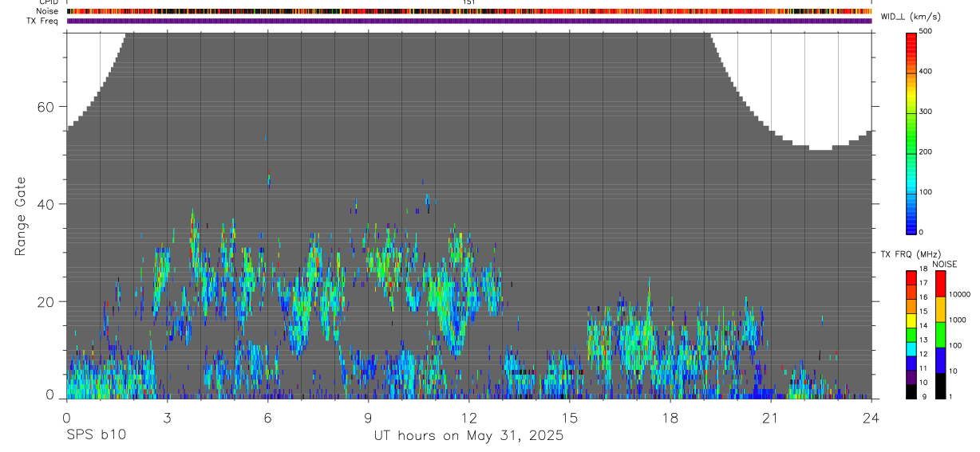Click the blue 10–100 NOISE legend segment
The image size is (980, 452).
(940, 360)
